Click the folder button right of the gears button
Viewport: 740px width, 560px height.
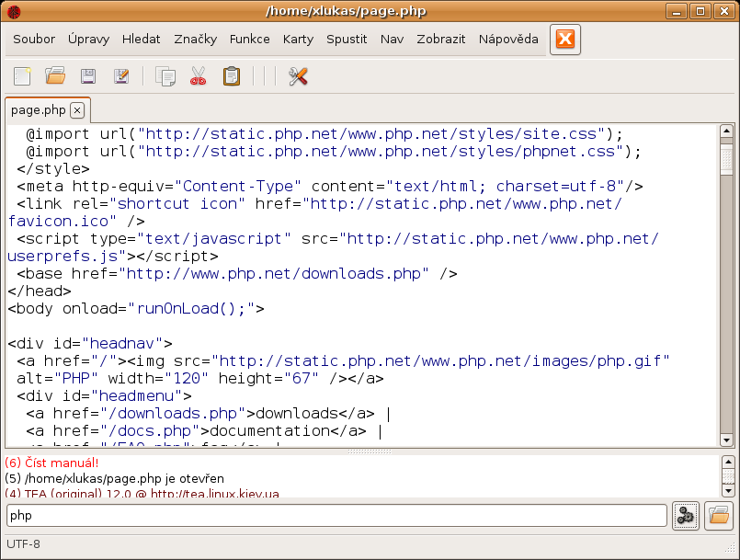[x=718, y=516]
